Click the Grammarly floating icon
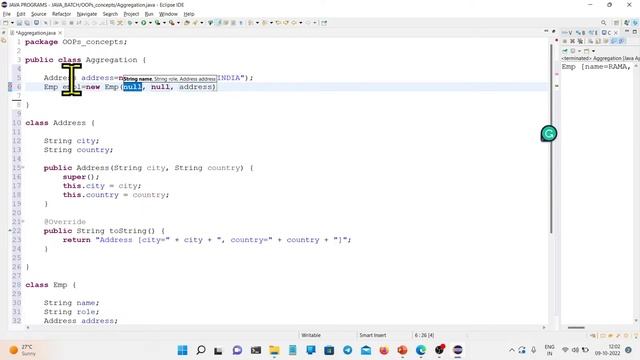The height and width of the screenshot is (360, 640). pos(549,133)
